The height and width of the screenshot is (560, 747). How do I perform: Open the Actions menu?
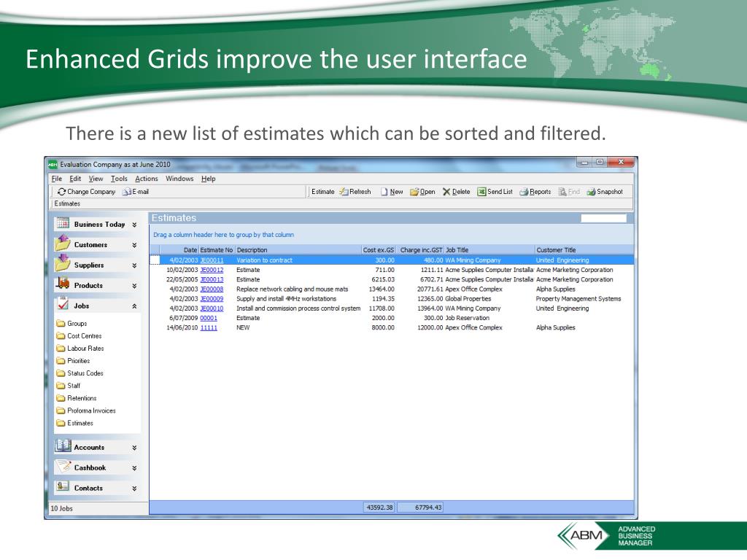pos(146,179)
